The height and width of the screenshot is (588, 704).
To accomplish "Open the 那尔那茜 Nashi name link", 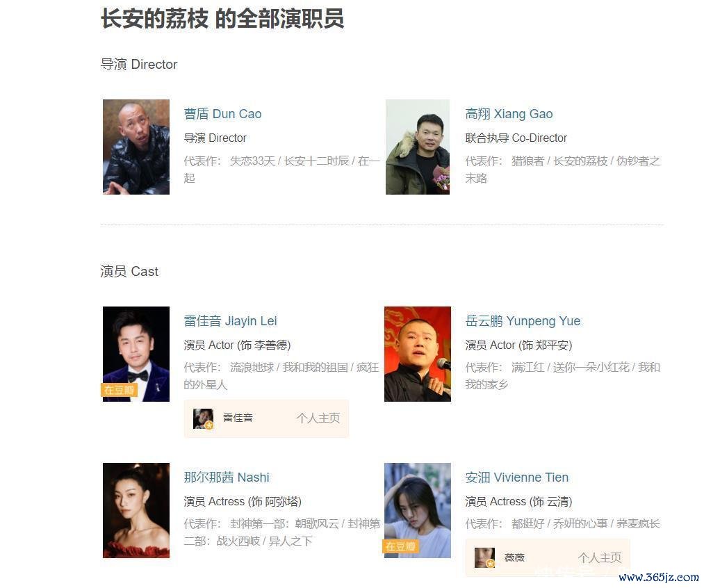I will [227, 477].
